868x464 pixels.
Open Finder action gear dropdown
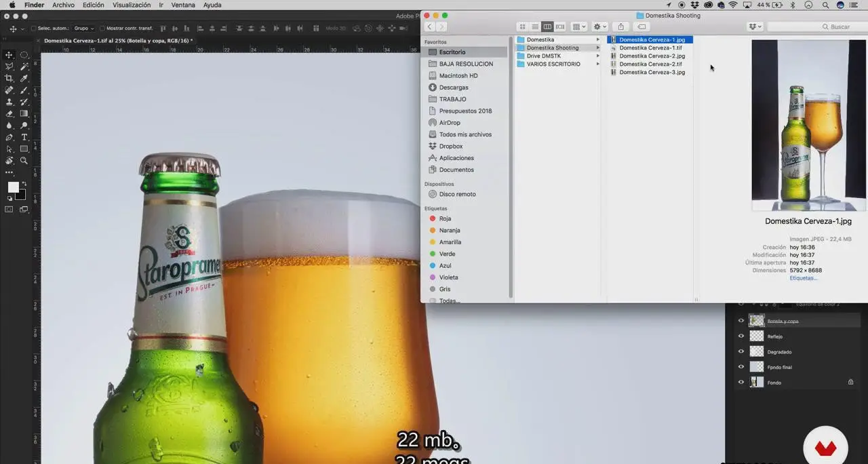pyautogui.click(x=600, y=26)
